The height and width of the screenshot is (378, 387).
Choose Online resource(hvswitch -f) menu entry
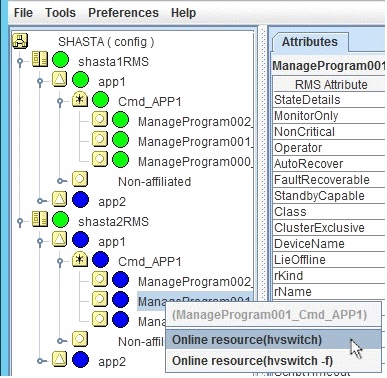click(x=273, y=361)
